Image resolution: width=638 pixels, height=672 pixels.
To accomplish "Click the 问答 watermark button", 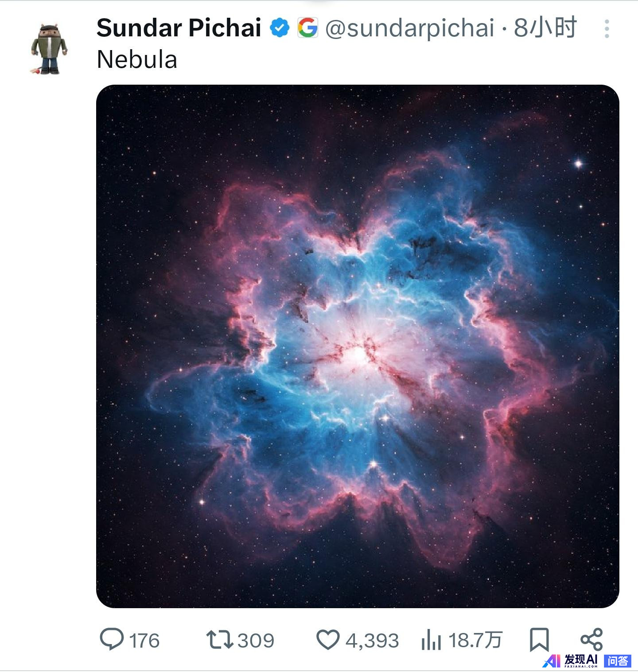I will pyautogui.click(x=618, y=661).
